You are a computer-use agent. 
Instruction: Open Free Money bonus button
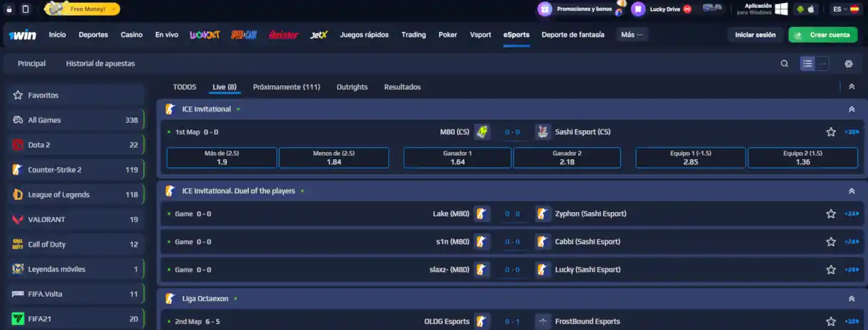pyautogui.click(x=82, y=9)
